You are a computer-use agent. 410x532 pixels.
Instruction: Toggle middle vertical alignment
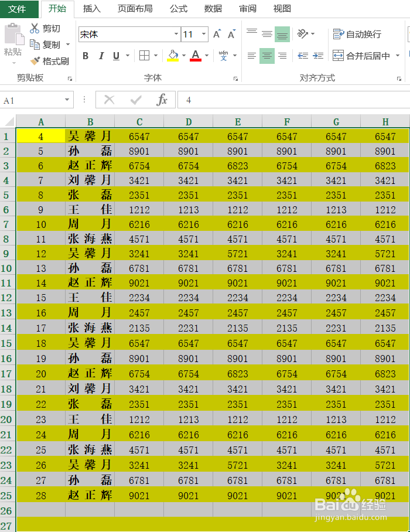(x=267, y=34)
